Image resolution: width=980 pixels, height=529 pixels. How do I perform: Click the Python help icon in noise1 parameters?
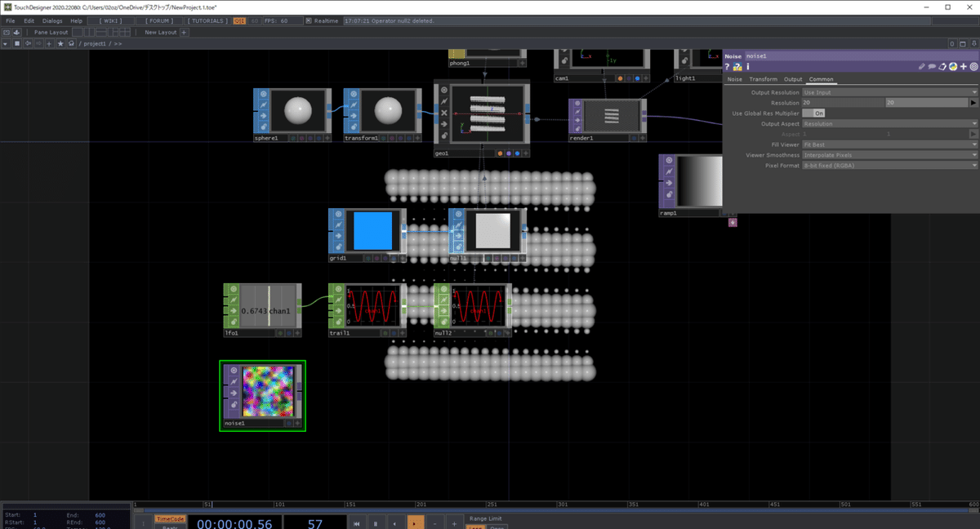737,66
